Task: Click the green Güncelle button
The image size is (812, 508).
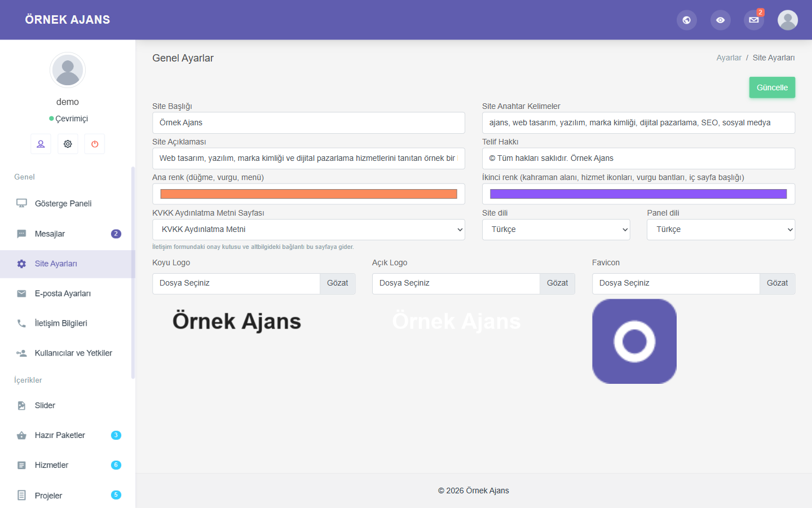Action: click(772, 87)
